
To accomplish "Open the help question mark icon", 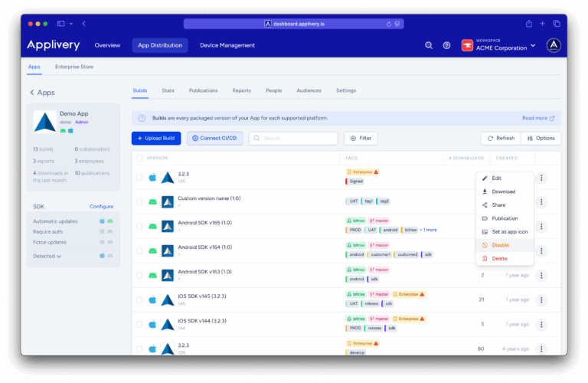I will tap(446, 45).
